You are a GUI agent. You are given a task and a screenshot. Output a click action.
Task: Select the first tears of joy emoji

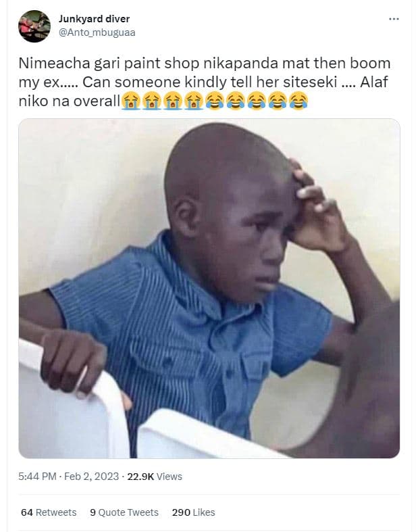[x=215, y=101]
